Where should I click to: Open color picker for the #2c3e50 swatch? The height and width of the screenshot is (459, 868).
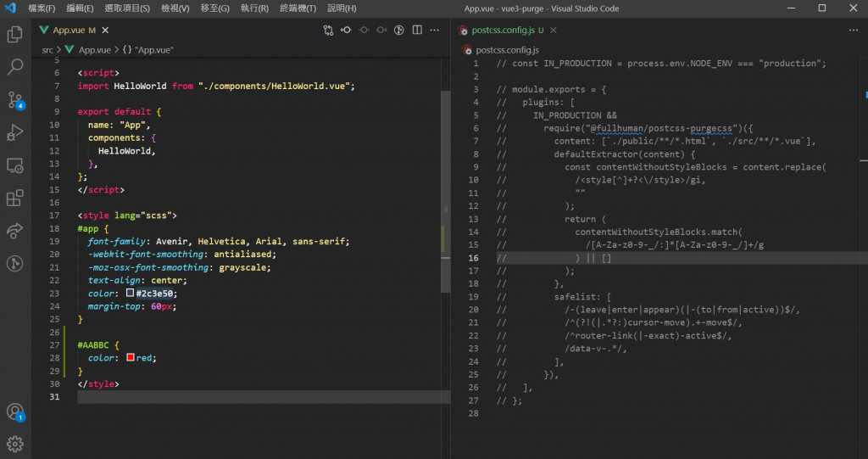coord(130,293)
